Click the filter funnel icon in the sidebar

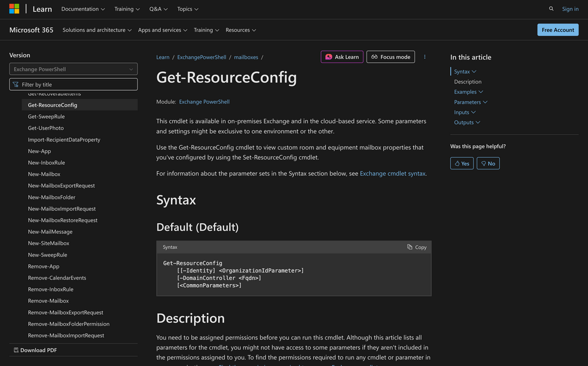point(17,84)
